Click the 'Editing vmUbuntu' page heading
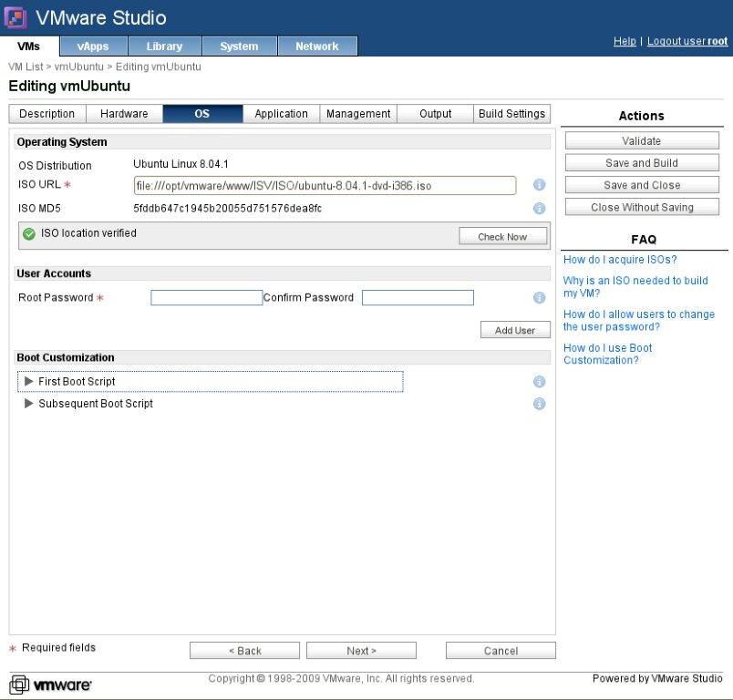733x700 pixels. [69, 86]
